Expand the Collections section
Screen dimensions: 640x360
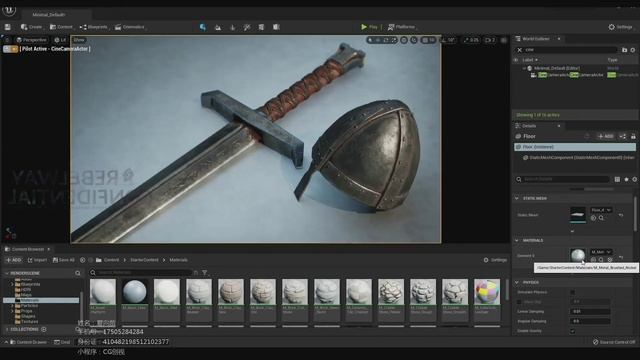[x=7, y=329]
